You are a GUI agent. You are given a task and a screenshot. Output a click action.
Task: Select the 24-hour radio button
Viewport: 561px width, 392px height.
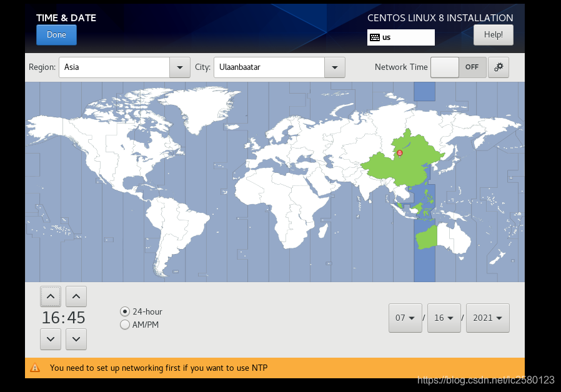(124, 311)
